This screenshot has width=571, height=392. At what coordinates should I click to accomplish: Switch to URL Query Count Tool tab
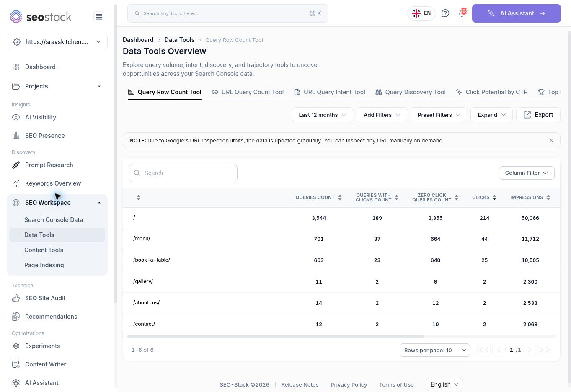[248, 92]
